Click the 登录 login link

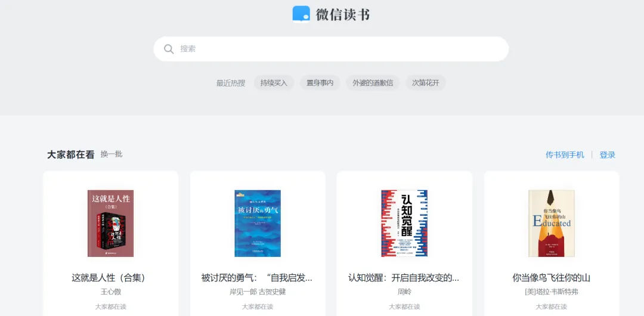pyautogui.click(x=608, y=155)
